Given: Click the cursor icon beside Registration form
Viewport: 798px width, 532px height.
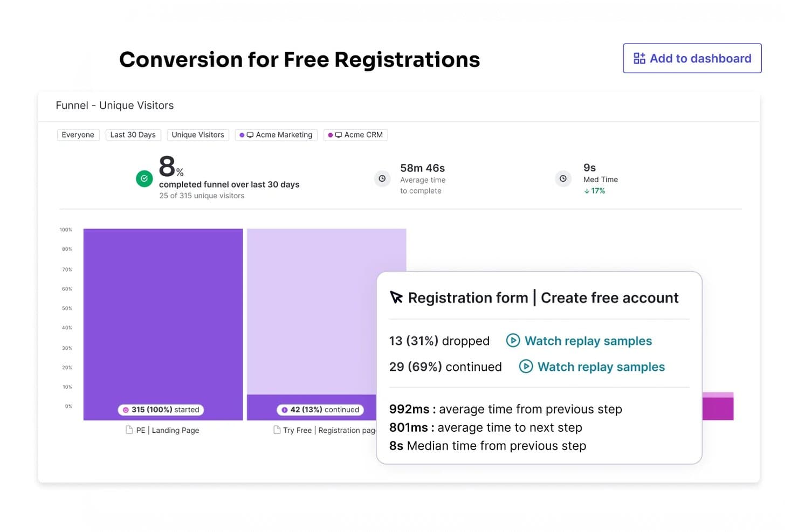Looking at the screenshot, I should coord(396,298).
